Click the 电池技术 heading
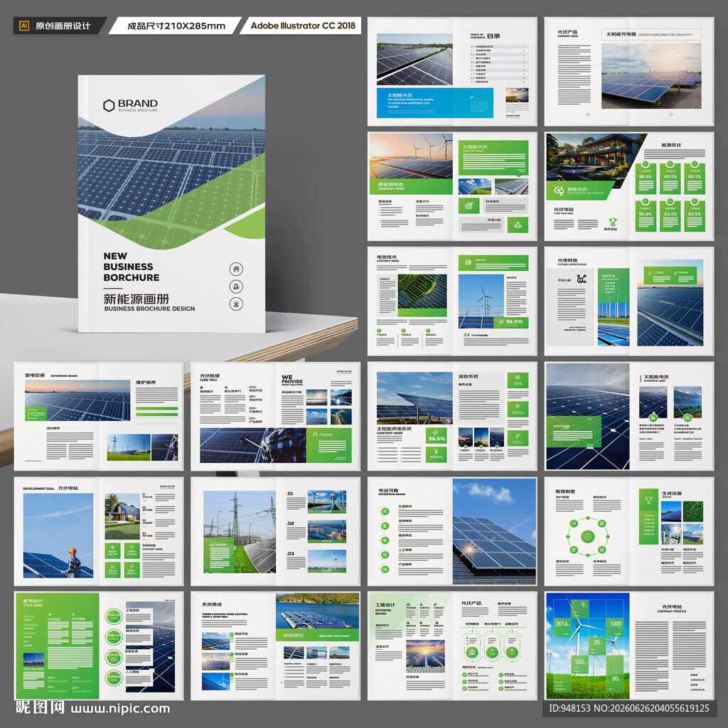This screenshot has height=728, width=728. click(x=387, y=257)
